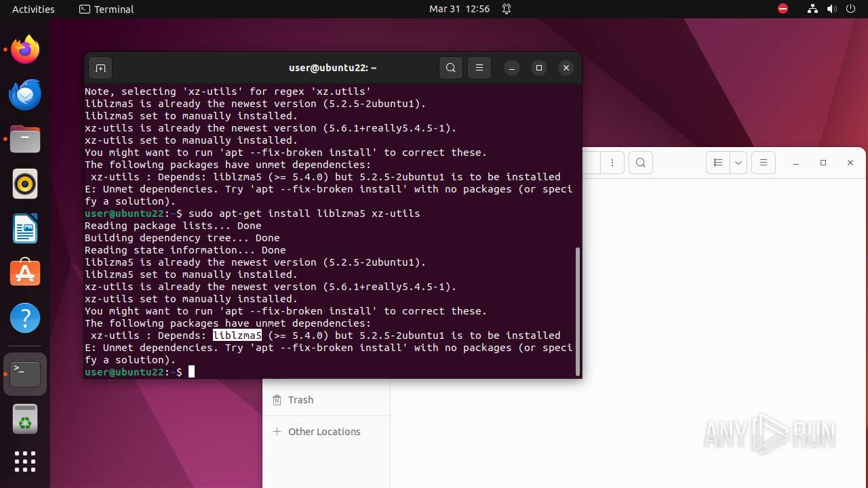Launch Firefox from the dock
Screen dimensions: 868x488
click(25, 49)
